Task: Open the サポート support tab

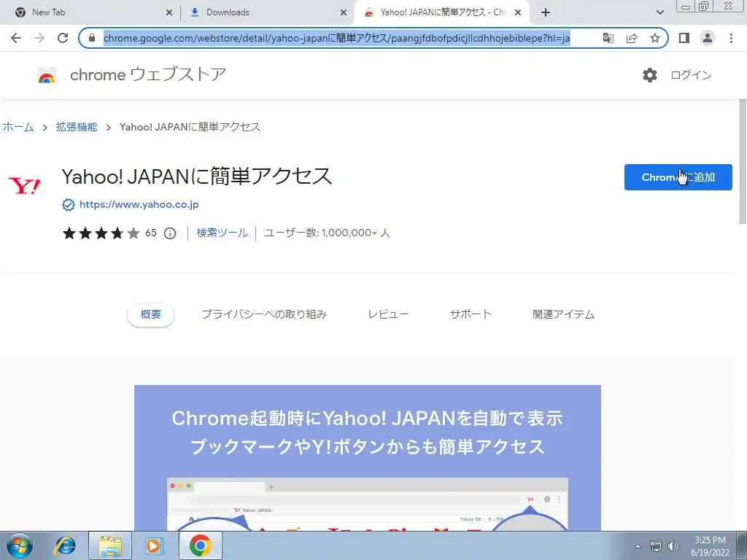Action: pyautogui.click(x=471, y=314)
